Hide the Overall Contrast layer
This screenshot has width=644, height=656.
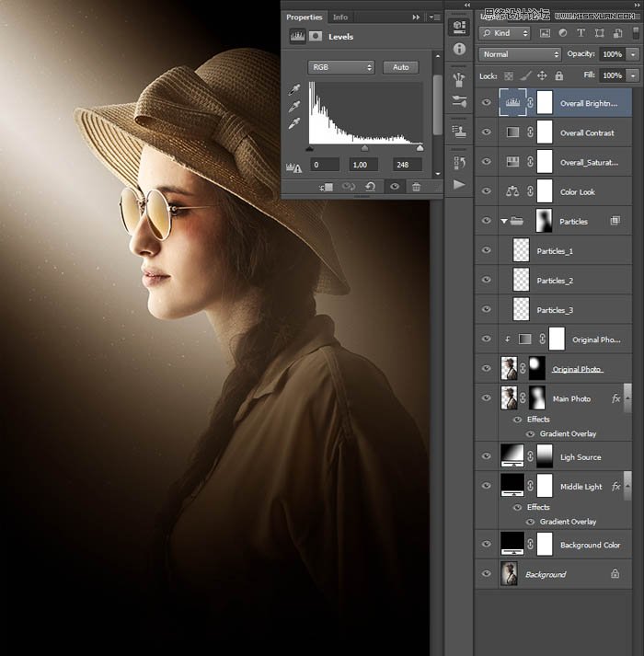pos(487,132)
